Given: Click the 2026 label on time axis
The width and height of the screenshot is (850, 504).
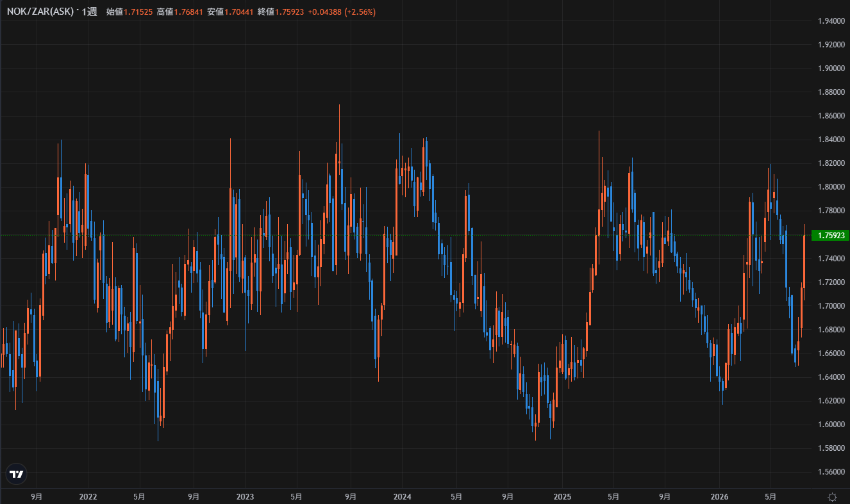Looking at the screenshot, I should pyautogui.click(x=719, y=496).
